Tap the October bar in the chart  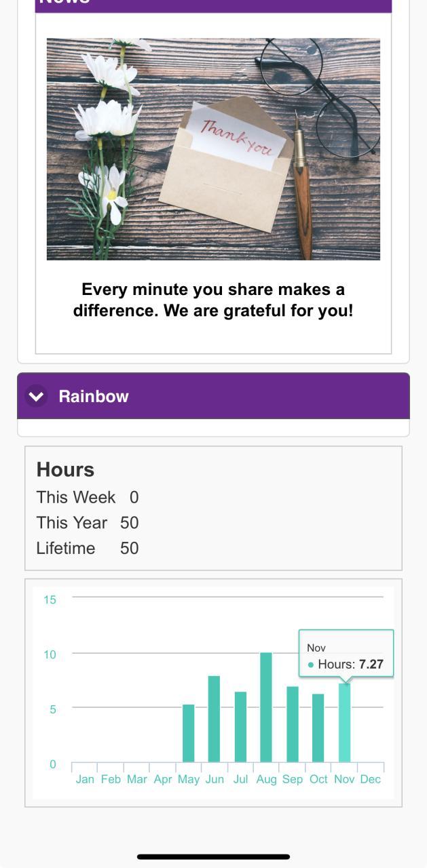coord(318,728)
